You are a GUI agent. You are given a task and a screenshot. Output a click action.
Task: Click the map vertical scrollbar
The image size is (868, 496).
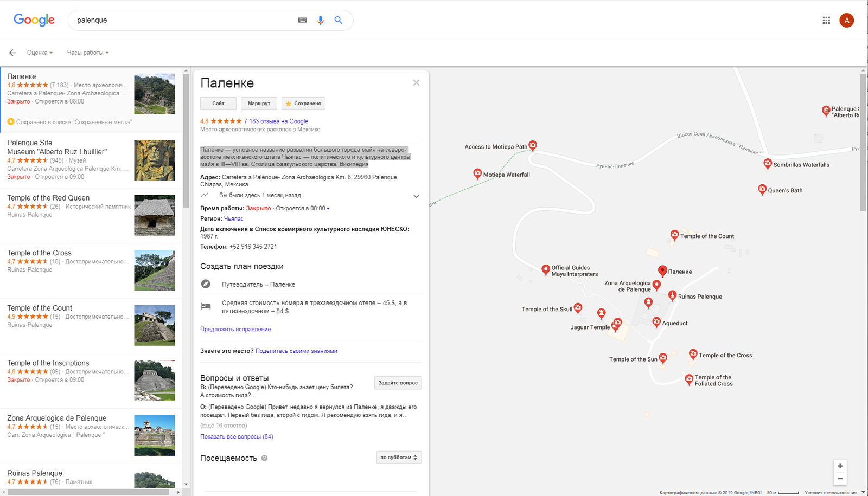(863, 142)
